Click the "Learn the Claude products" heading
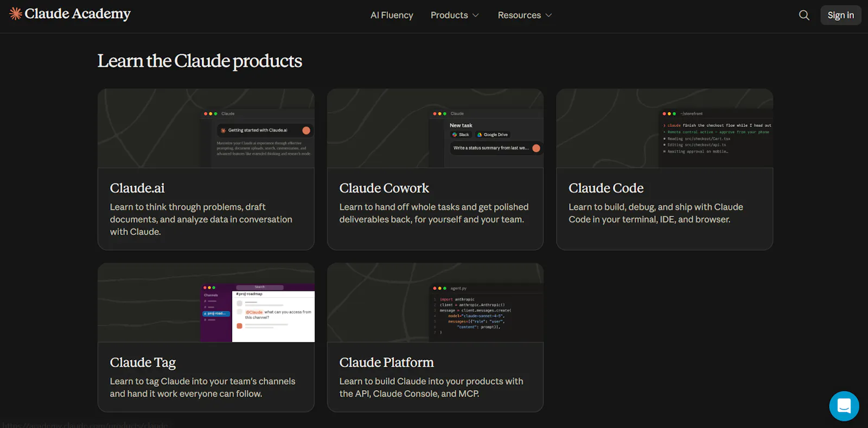The height and width of the screenshot is (428, 868). tap(200, 61)
